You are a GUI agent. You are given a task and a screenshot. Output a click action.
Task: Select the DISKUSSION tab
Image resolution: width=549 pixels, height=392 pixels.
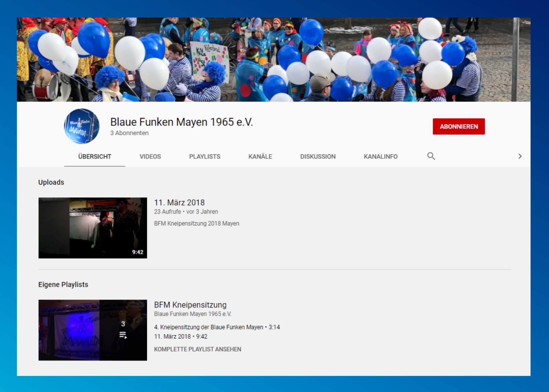(x=318, y=156)
